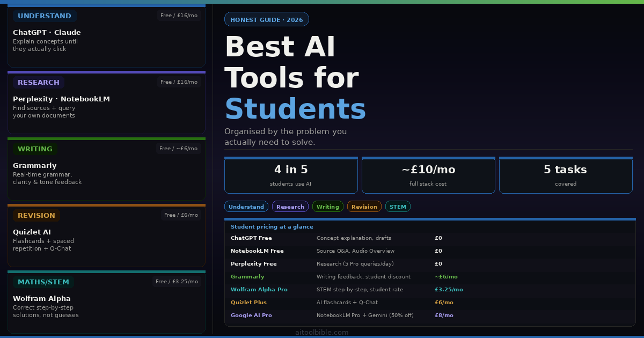Click 'Find sources + query your own documents' text
Viewport: 644px width, 338px height.
(44, 112)
